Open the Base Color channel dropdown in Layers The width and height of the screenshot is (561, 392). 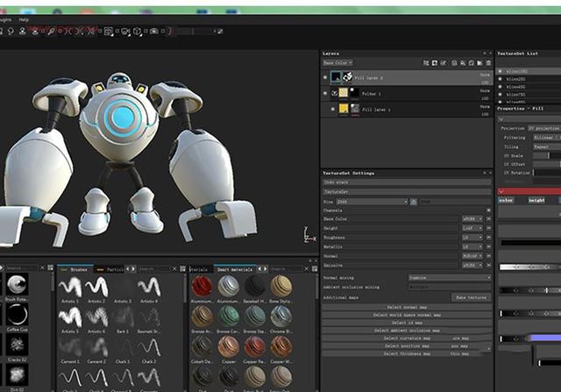(337, 62)
